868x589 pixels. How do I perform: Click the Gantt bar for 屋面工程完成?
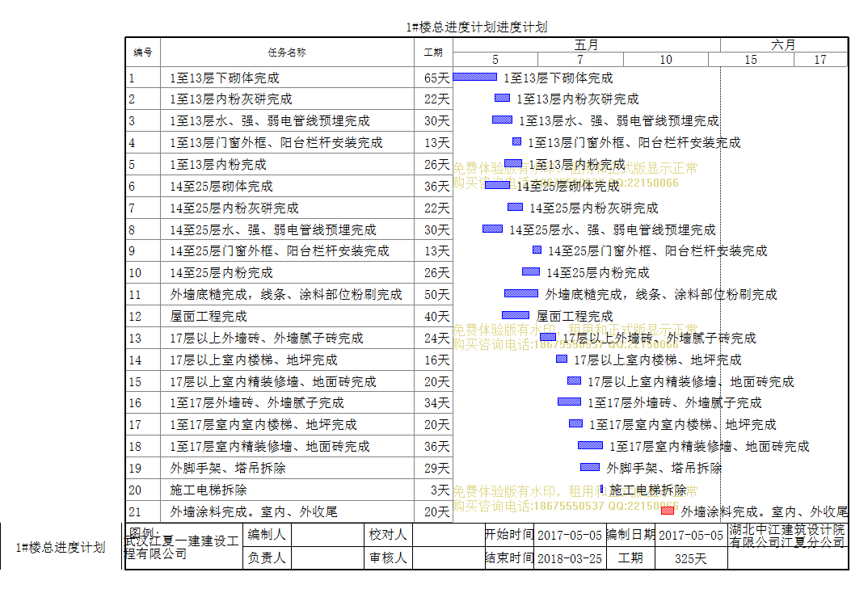click(516, 315)
